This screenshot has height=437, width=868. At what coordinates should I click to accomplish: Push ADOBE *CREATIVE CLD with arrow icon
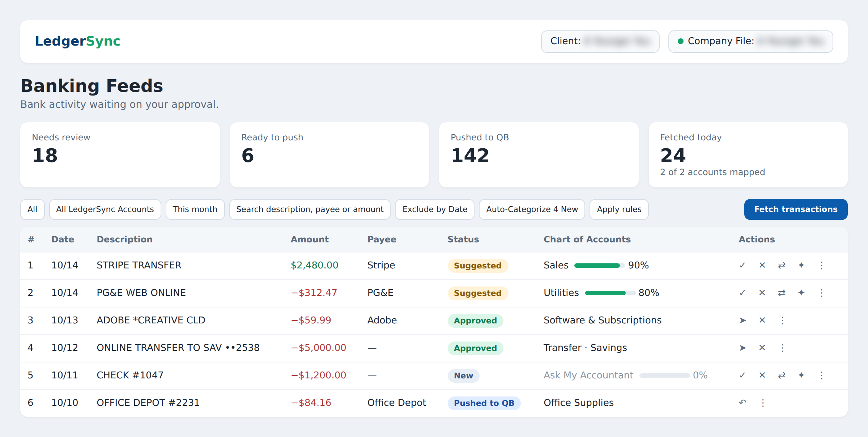point(743,320)
